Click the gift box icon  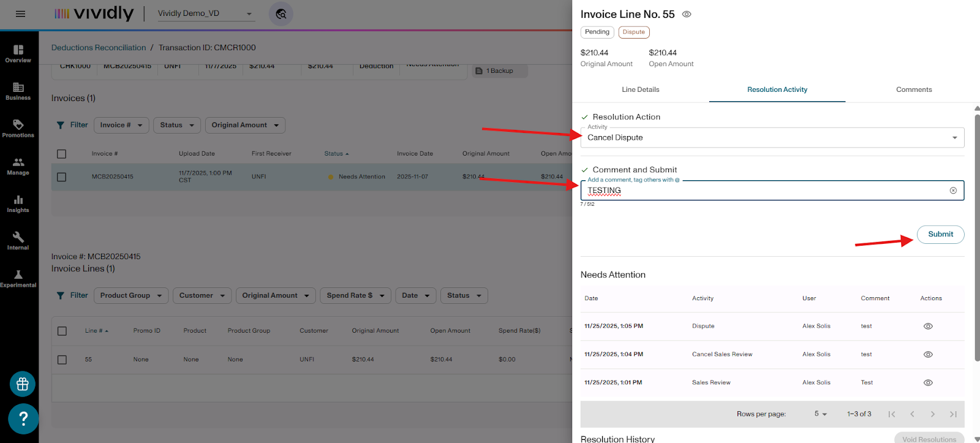point(23,384)
